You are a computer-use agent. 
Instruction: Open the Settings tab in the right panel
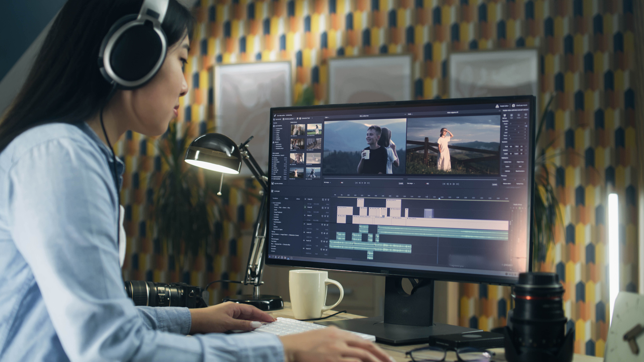coord(505,116)
